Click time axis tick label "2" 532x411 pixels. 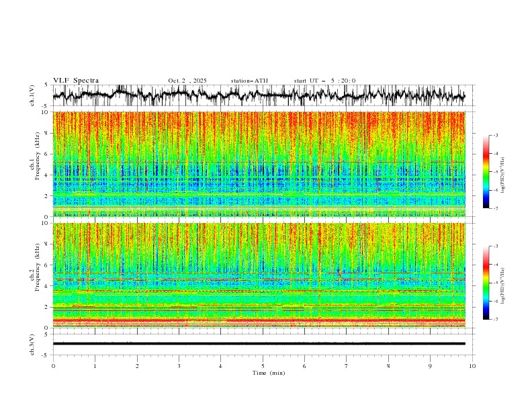(137, 366)
